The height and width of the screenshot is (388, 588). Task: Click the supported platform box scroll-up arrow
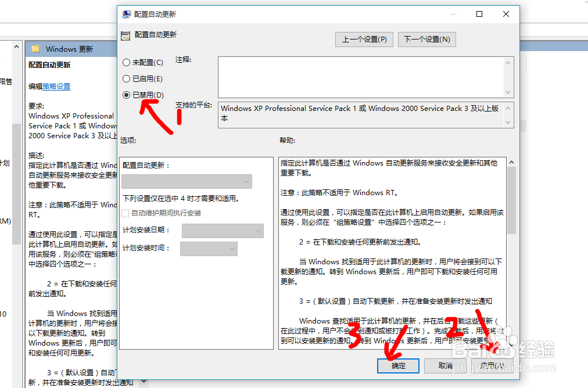click(508, 108)
